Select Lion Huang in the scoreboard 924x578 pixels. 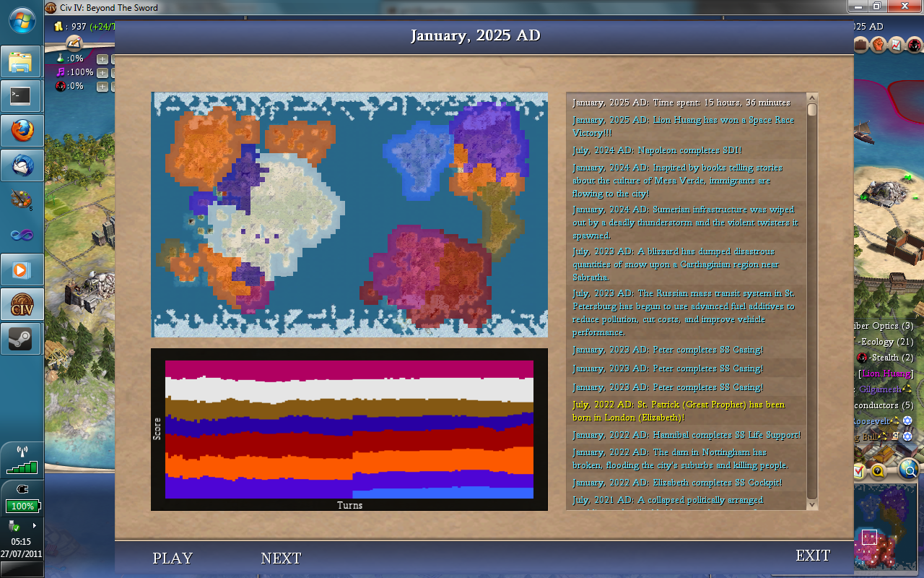point(887,374)
